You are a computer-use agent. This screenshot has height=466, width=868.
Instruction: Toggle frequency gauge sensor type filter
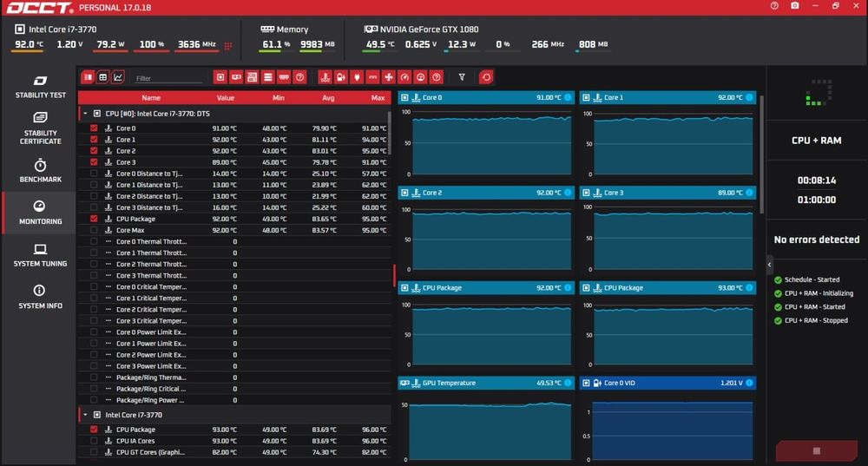(404, 77)
